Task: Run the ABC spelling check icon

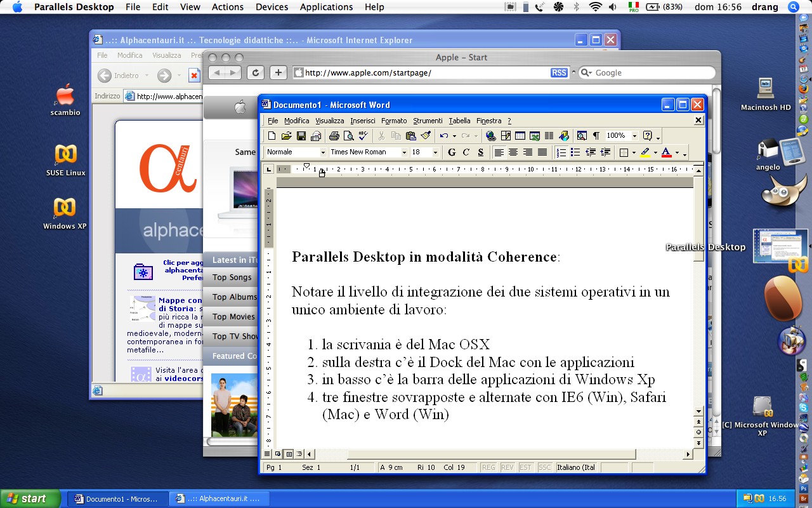Action: click(x=363, y=136)
